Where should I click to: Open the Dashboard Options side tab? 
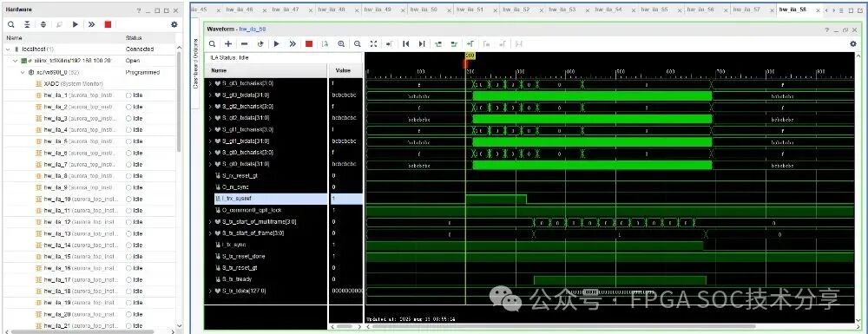[x=195, y=62]
